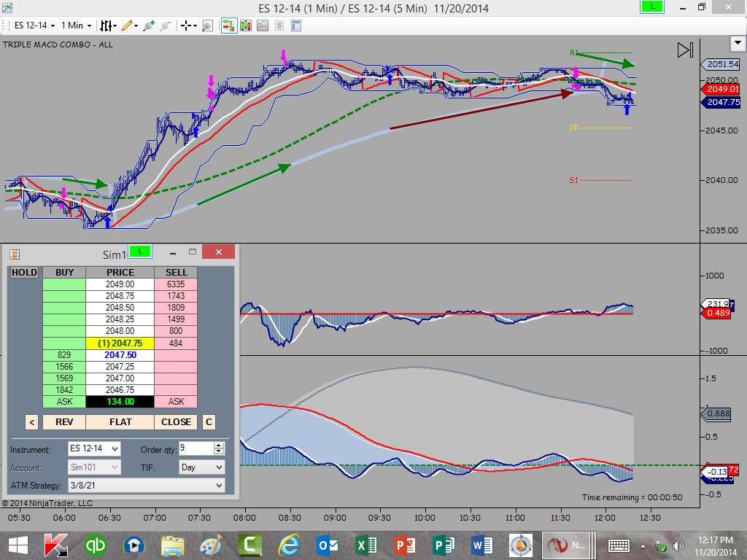Click sell cell showing 6335
This screenshot has width=747, height=560.
[x=176, y=284]
